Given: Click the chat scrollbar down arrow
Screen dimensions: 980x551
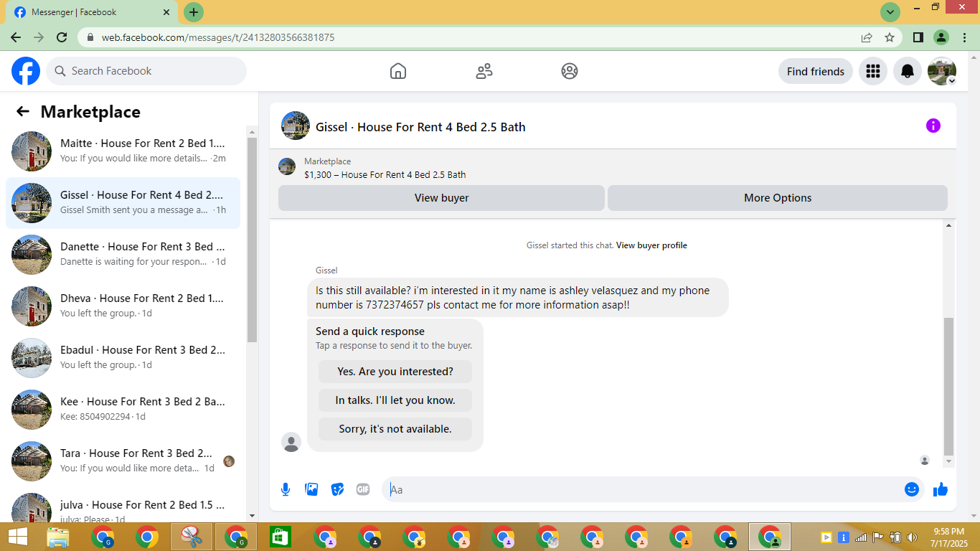Looking at the screenshot, I should point(949,461).
